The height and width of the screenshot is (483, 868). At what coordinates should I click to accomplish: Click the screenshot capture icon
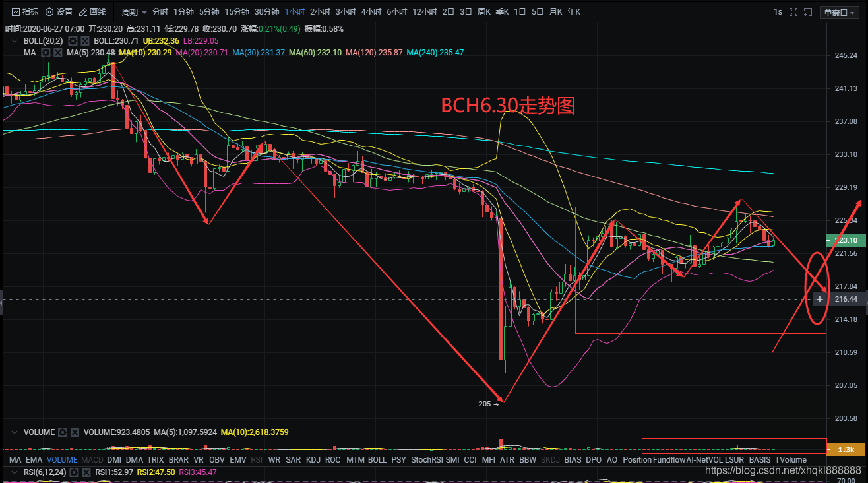point(807,12)
